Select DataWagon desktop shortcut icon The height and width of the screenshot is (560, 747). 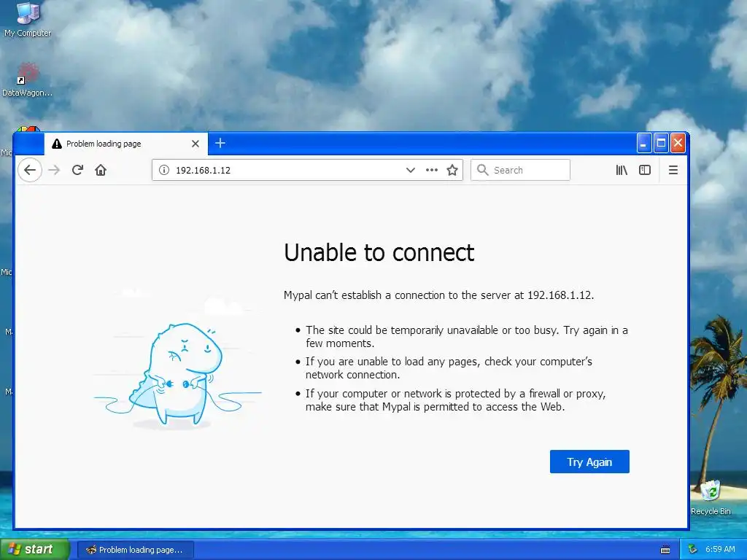coord(27,80)
